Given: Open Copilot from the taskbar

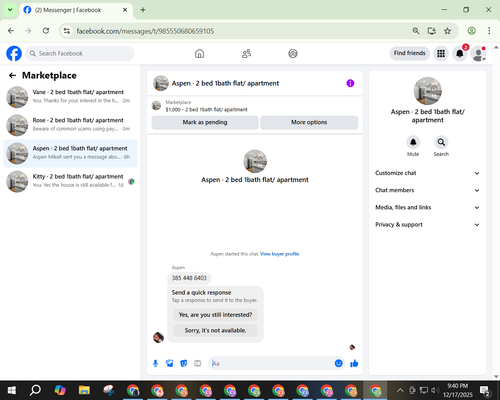Looking at the screenshot, I should (x=60, y=390).
